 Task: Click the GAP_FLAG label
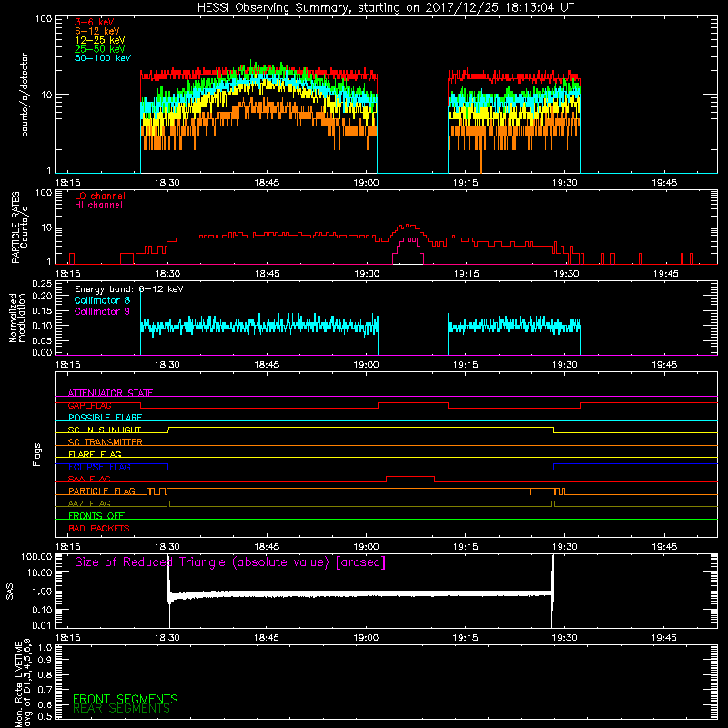[x=89, y=405]
